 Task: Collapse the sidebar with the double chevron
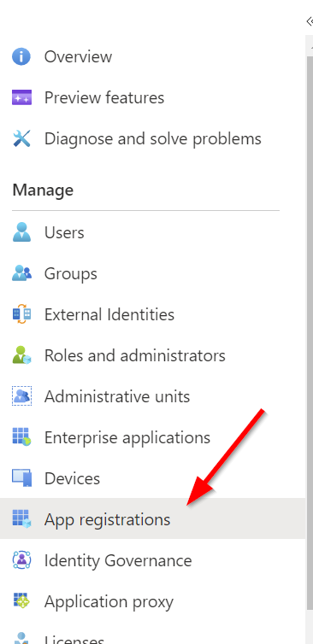click(310, 21)
